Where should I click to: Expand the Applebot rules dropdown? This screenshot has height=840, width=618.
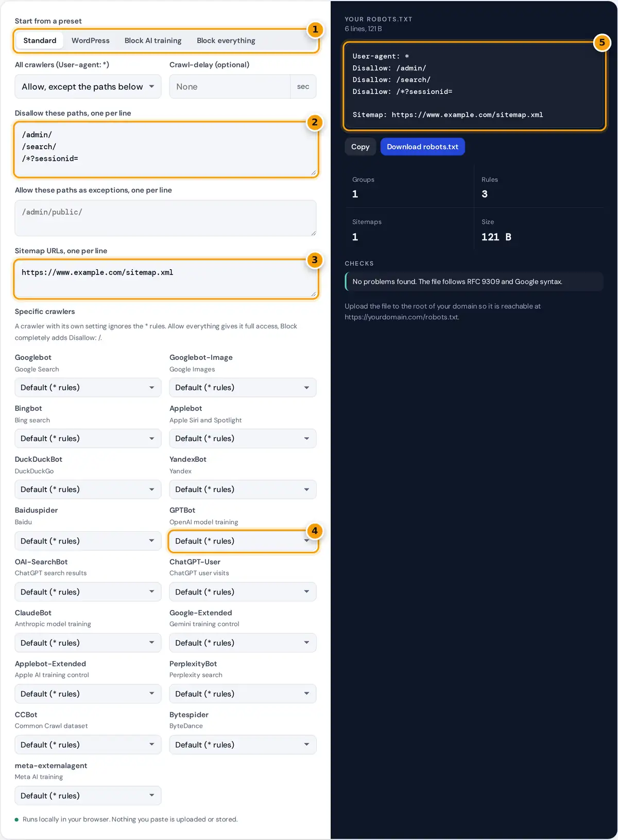click(x=243, y=439)
